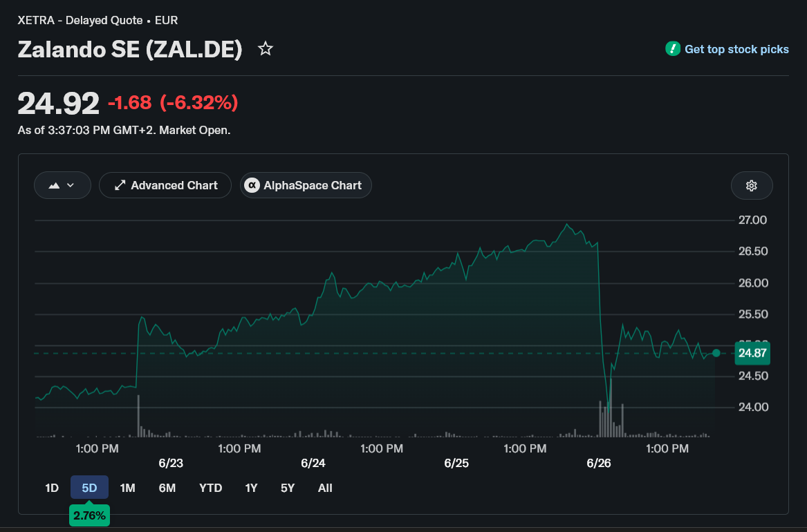This screenshot has height=532, width=807.
Task: Click the 24.92 stock price
Action: [x=58, y=104]
